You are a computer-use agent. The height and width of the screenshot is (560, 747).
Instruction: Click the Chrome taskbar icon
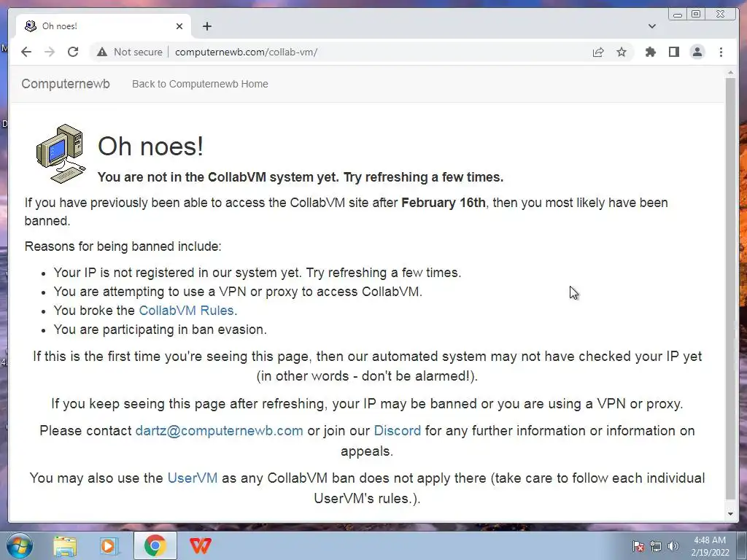pos(155,545)
